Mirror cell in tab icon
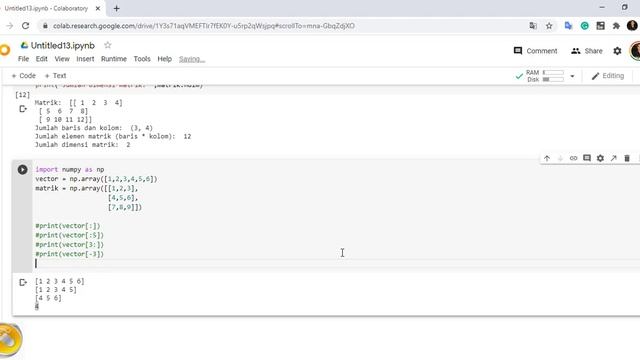640x360 pixels. pos(613,158)
